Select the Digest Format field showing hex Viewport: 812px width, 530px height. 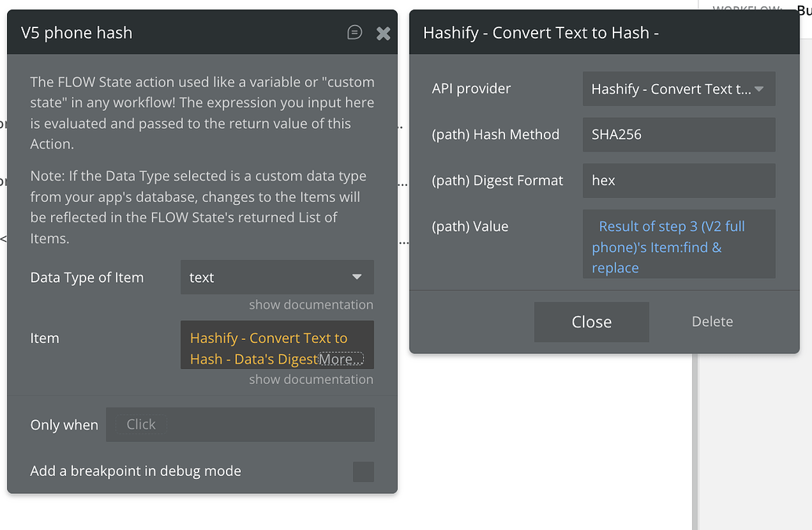coord(679,181)
